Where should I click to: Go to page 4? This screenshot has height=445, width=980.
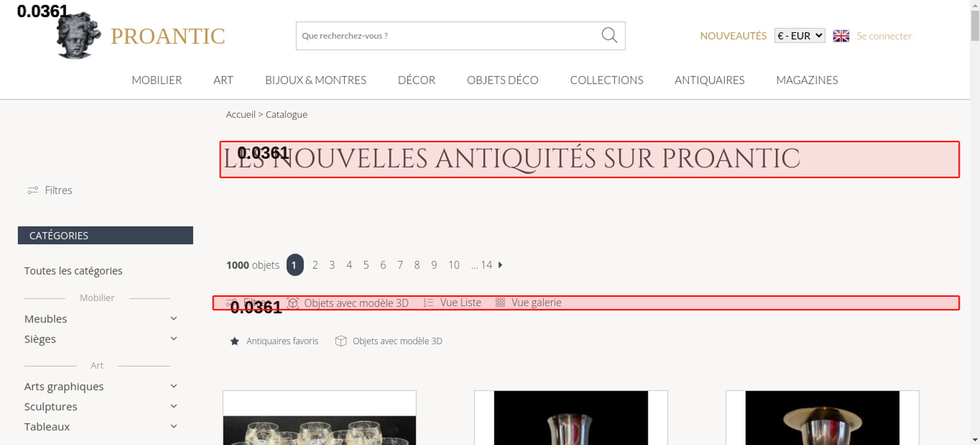349,265
